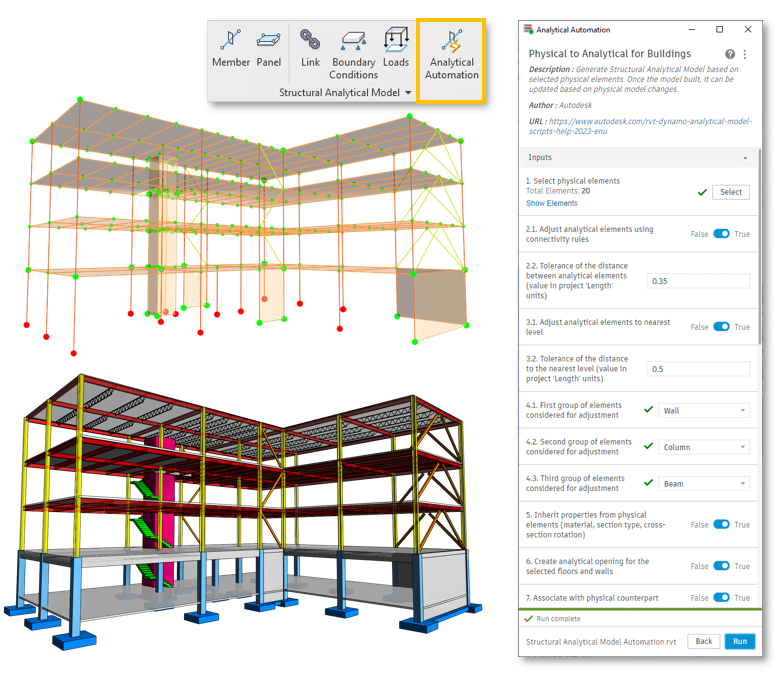The height and width of the screenshot is (673, 779).
Task: Toggle create analytical opening for floors and walls
Action: point(721,566)
